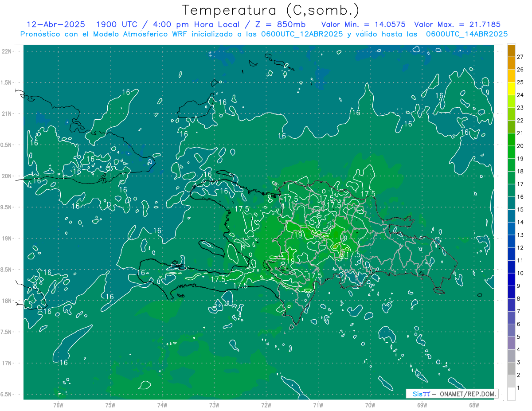Click the "71W" longitude axis label
Screen dimensions: 532x411
coord(318,405)
